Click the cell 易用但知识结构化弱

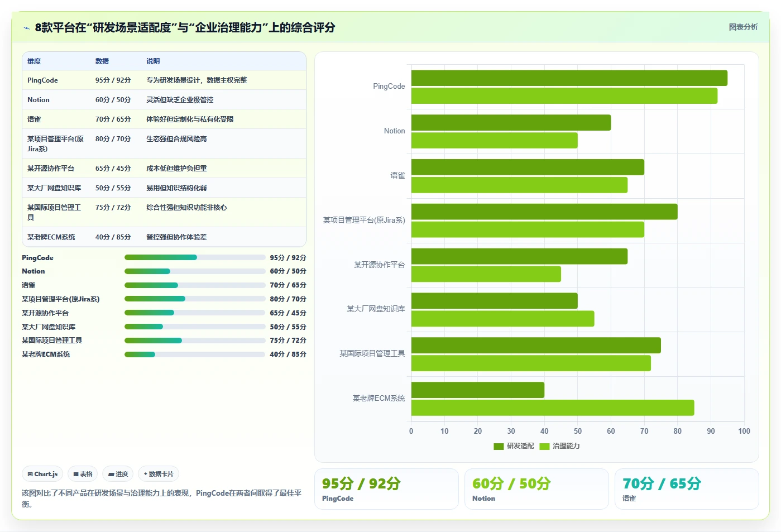click(176, 188)
